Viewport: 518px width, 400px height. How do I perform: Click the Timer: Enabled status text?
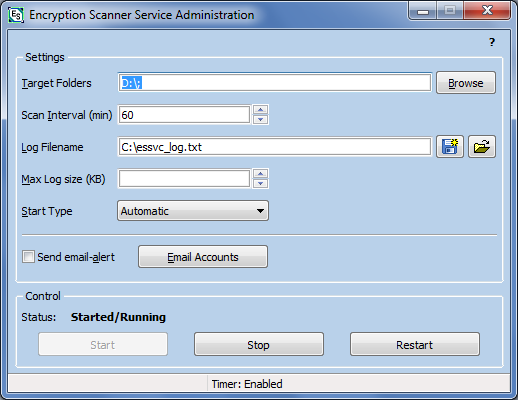coord(247,384)
